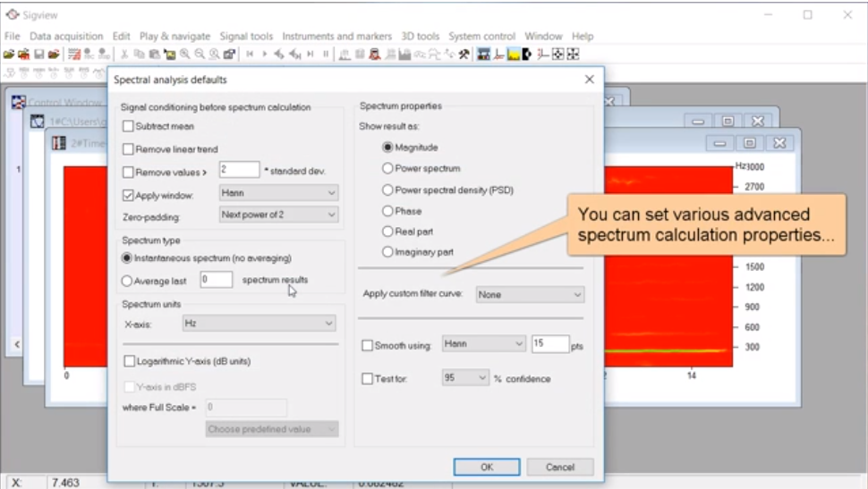Choose the Average last radio button

point(127,281)
